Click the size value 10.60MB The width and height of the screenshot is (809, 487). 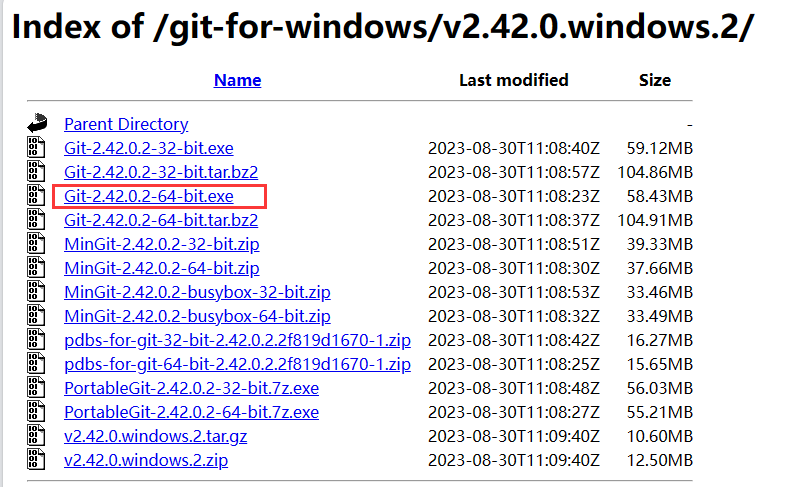(659, 436)
